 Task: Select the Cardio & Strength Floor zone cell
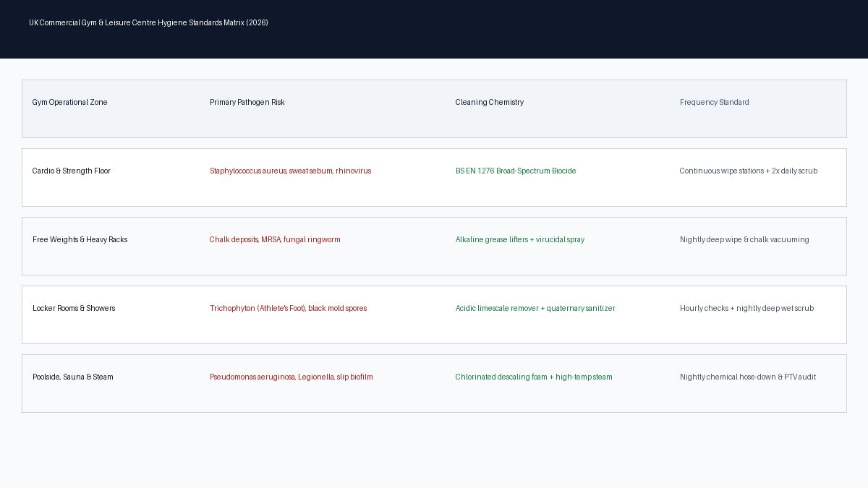(x=72, y=171)
